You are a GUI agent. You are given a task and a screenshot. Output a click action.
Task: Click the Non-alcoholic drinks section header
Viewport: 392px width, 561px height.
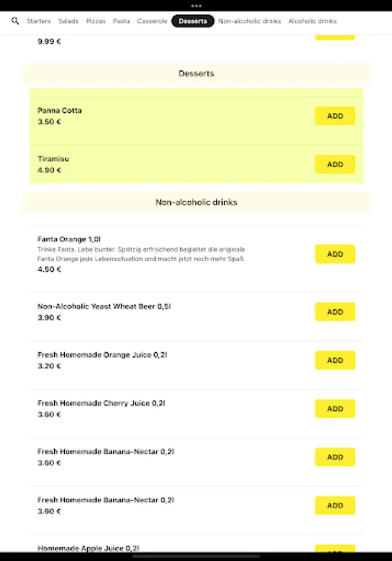click(x=196, y=203)
